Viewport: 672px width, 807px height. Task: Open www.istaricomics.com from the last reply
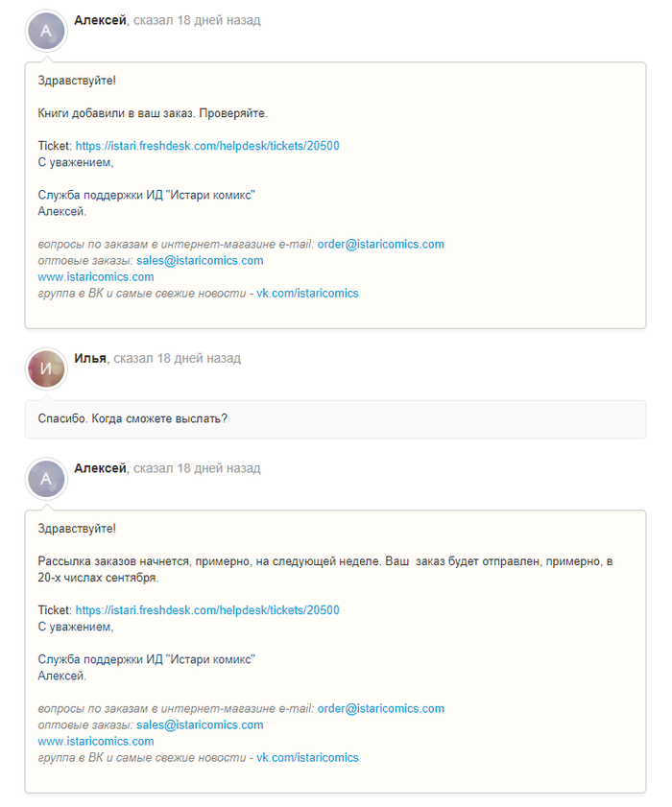[96, 742]
